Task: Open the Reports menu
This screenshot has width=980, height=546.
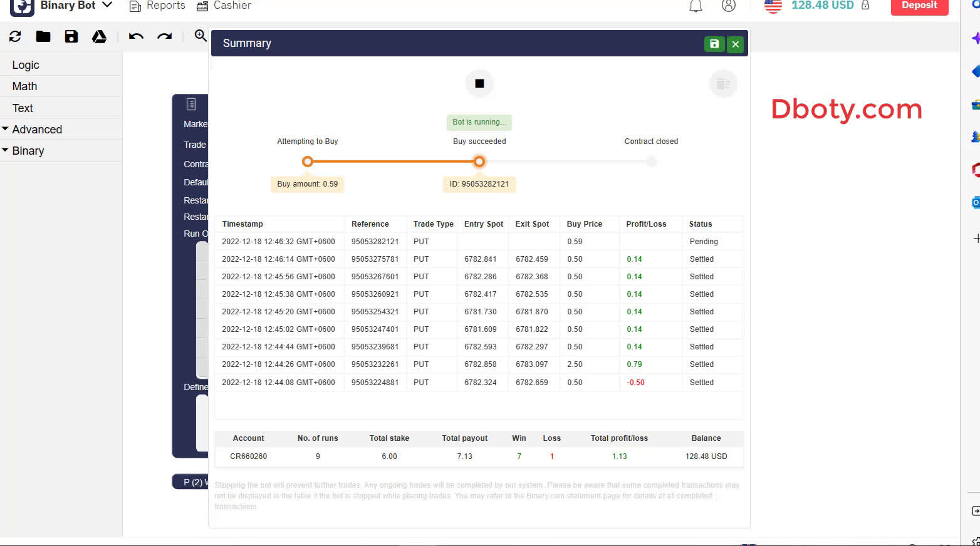Action: (x=157, y=6)
